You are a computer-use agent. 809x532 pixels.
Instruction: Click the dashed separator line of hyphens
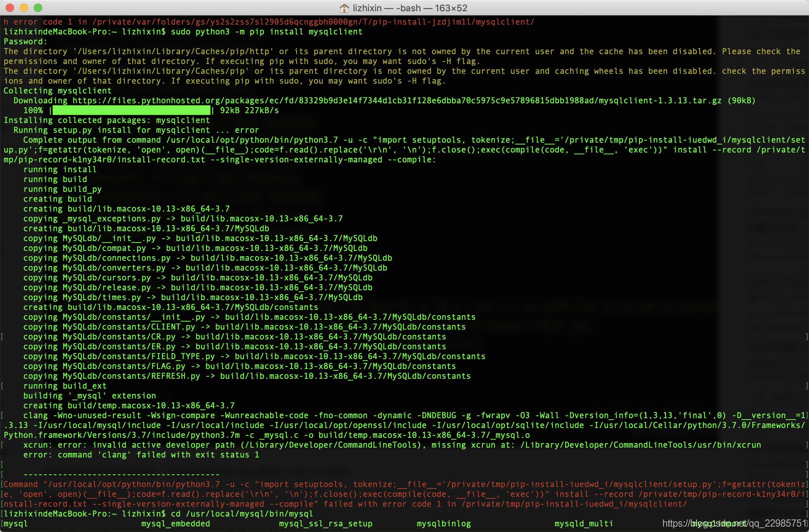122,474
